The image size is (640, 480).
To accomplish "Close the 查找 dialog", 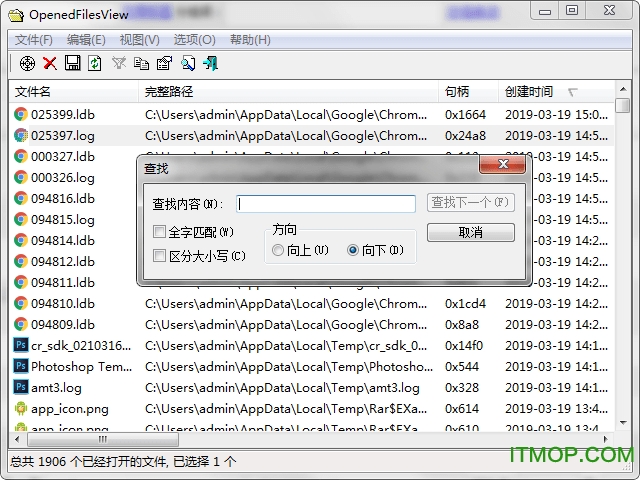I will [503, 164].
